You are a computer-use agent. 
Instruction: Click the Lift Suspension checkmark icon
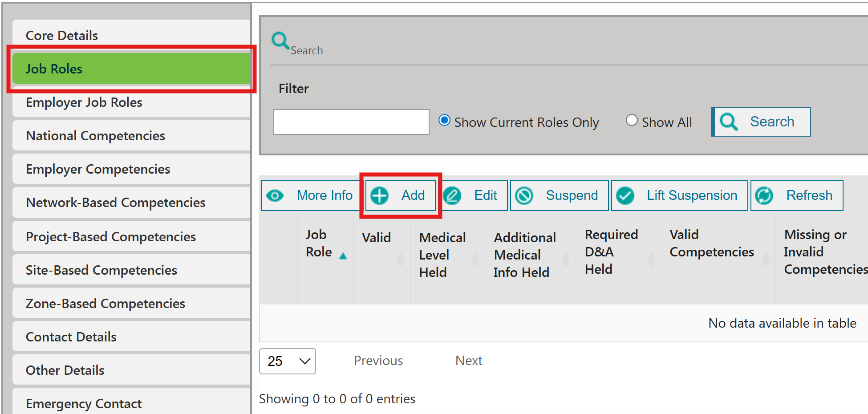pos(625,195)
